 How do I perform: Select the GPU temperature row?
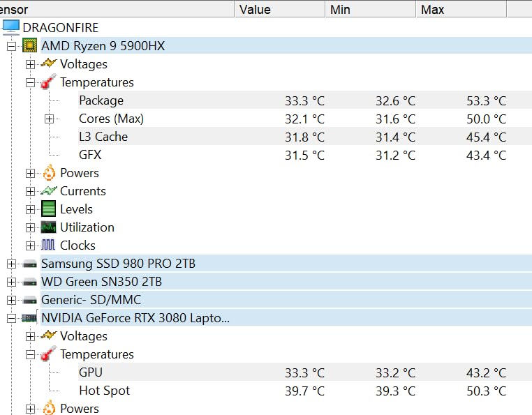click(304, 372)
